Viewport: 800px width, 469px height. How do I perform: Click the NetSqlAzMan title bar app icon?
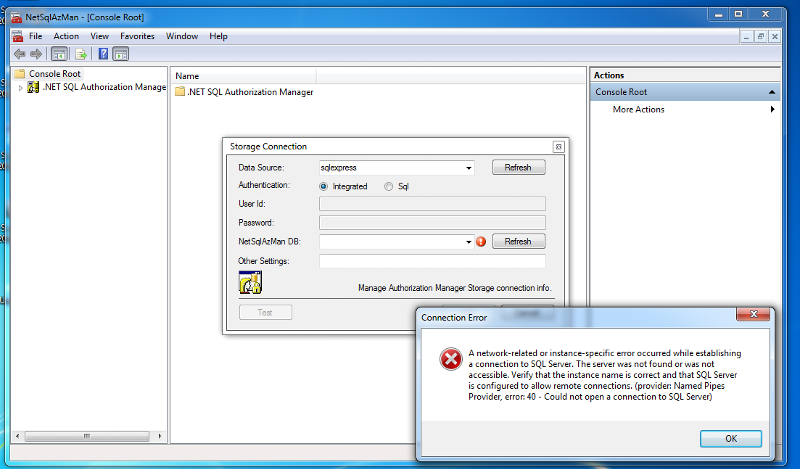17,17
